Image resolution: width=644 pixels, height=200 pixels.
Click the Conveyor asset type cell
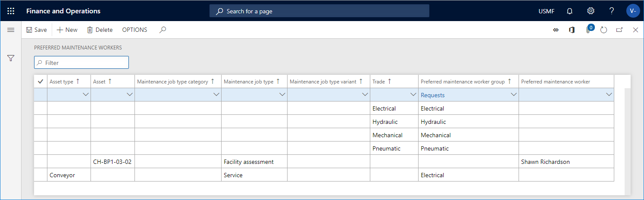coord(69,175)
